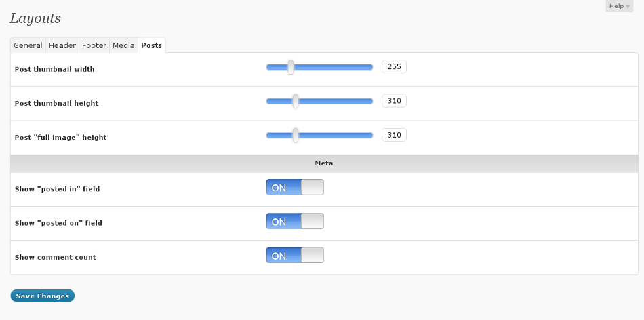Focus the "full image" height value field

click(394, 135)
